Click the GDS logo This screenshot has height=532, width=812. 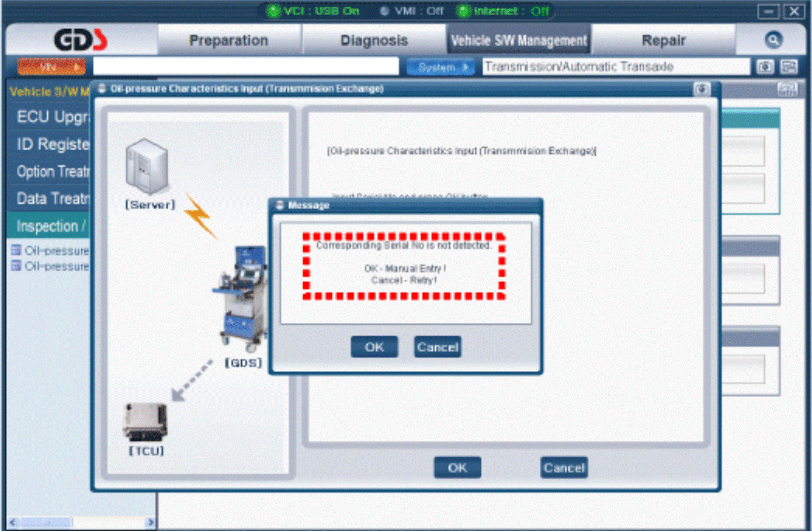[x=81, y=40]
